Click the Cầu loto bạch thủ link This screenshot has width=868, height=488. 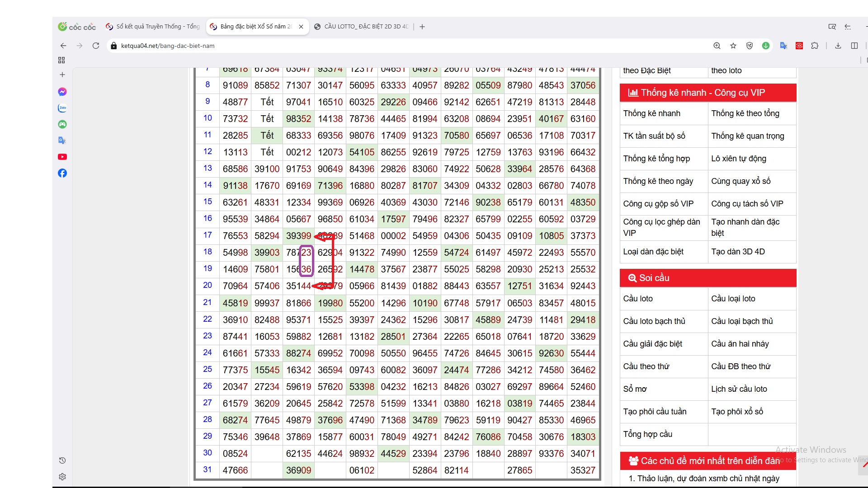tap(654, 321)
